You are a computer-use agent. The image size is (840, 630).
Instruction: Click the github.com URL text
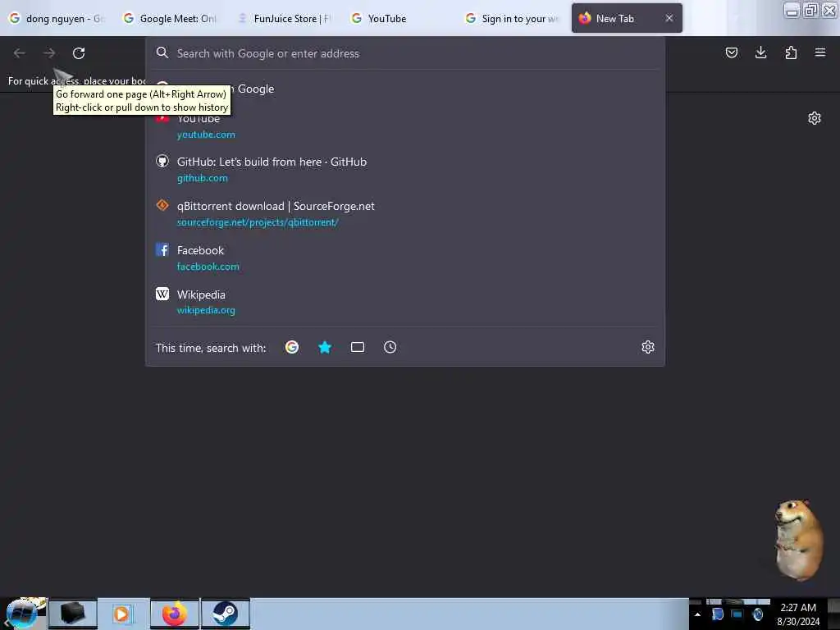[x=203, y=178]
